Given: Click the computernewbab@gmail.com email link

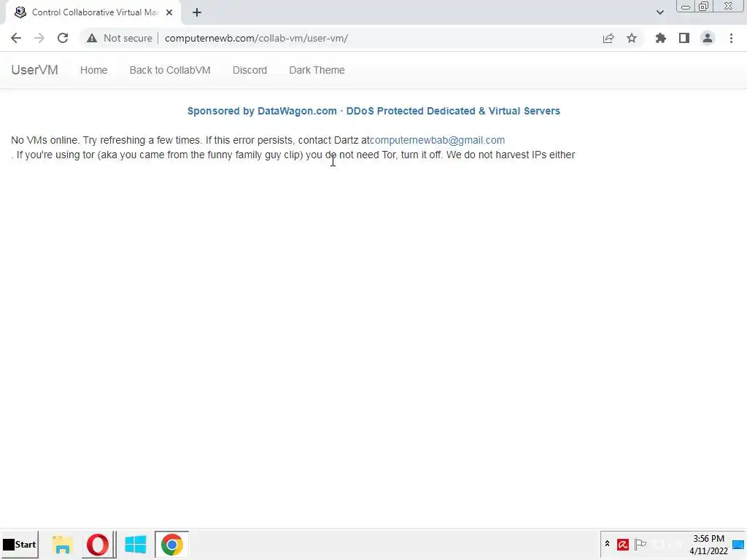Looking at the screenshot, I should [438, 140].
